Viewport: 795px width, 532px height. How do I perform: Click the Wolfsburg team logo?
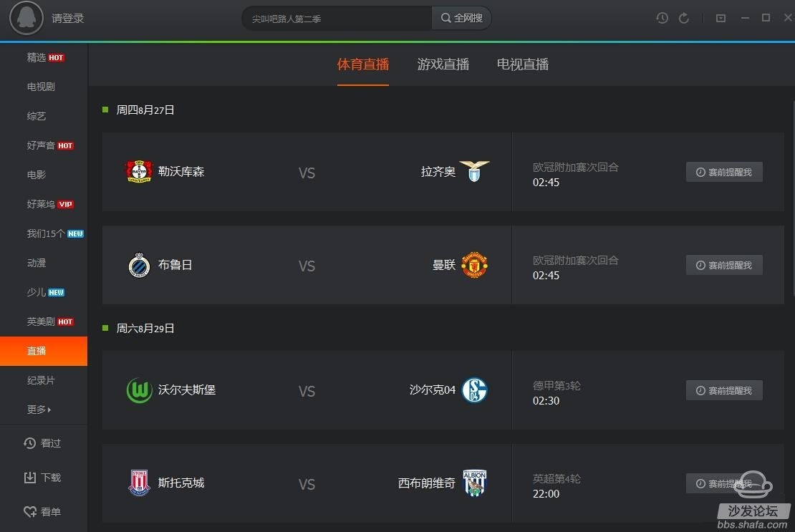(x=139, y=390)
